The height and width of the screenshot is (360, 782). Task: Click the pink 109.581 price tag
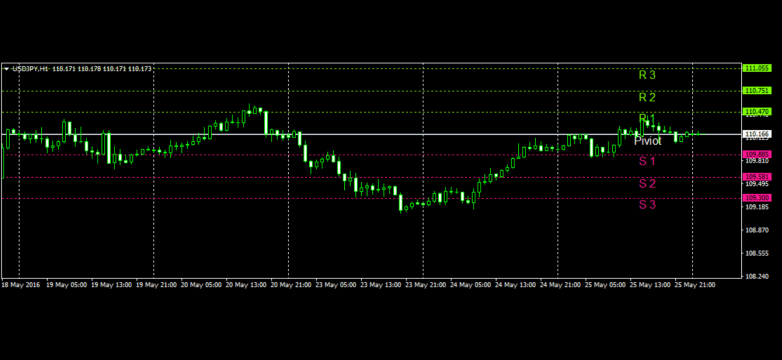coord(757,177)
